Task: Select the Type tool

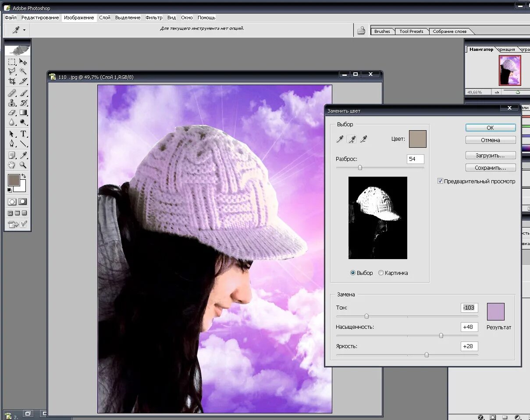Action: click(x=23, y=134)
